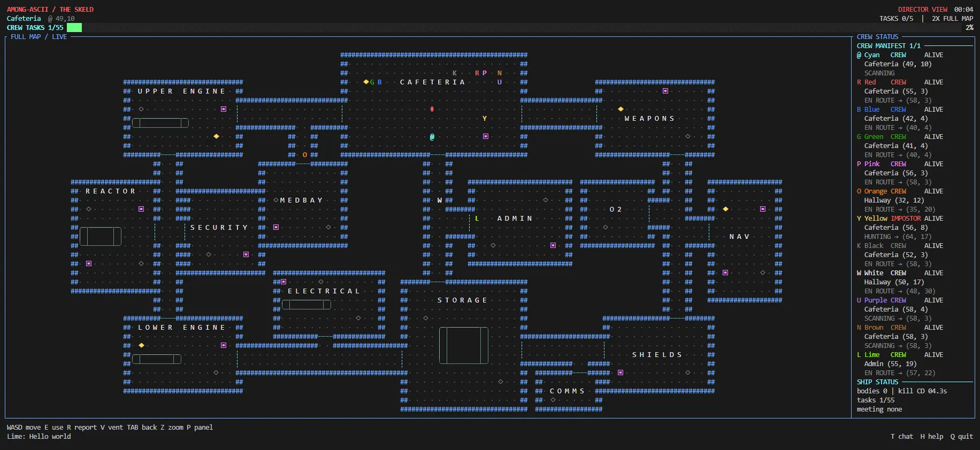Click the lime L crew marker in Admin
This screenshot has width=980, height=450.
click(477, 219)
